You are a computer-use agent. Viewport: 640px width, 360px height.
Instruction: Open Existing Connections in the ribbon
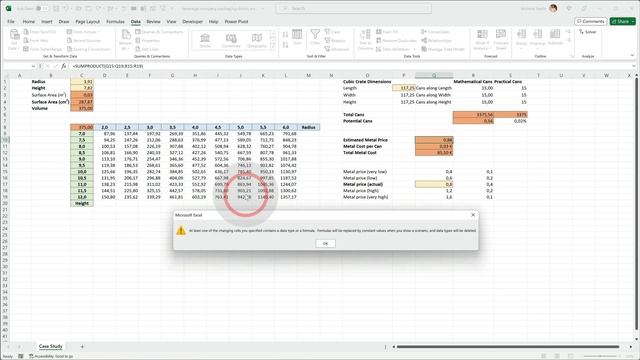click(x=89, y=49)
